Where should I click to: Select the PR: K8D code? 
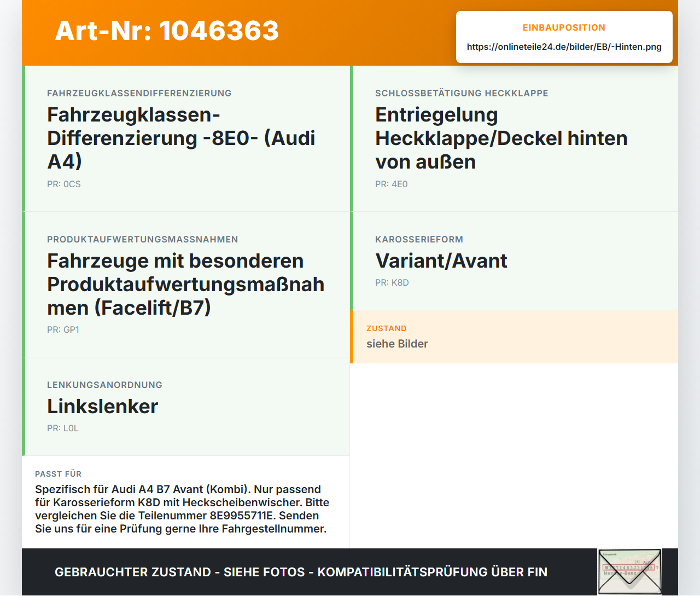coord(392,283)
